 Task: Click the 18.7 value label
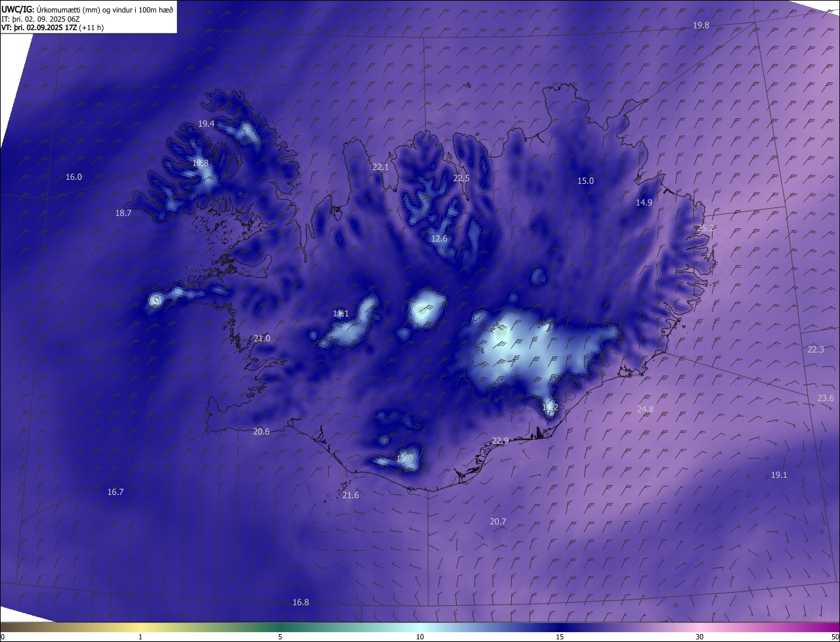coord(123,213)
